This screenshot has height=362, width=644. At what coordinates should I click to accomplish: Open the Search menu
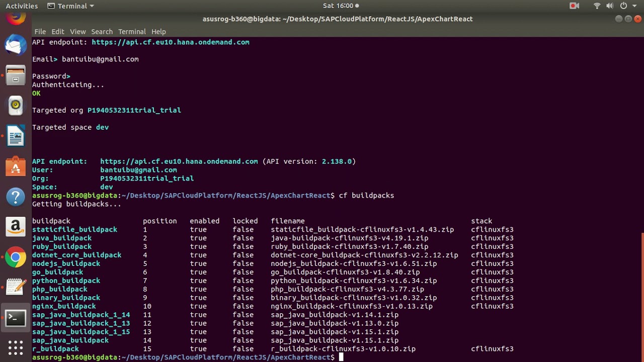coord(102,32)
